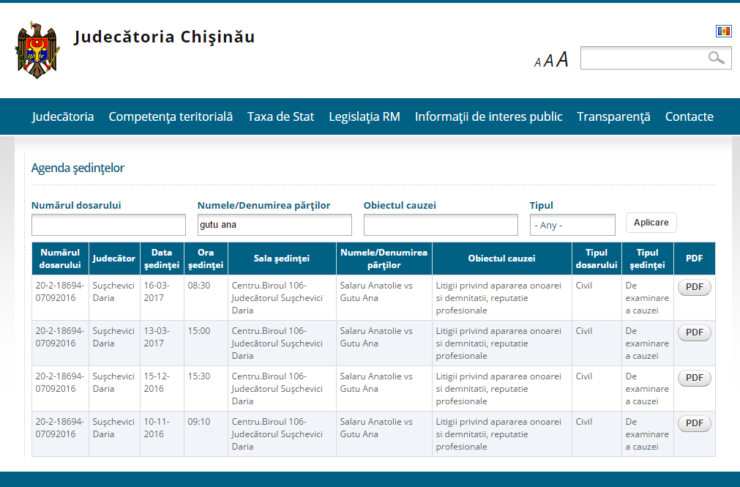The image size is (740, 487).
Task: Click the Numele/Denumirea părților filter field
Action: pyautogui.click(x=275, y=225)
